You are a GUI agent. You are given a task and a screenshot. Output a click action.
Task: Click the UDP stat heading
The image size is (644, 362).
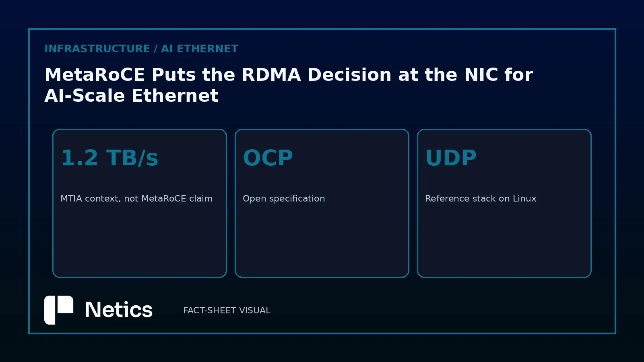click(x=451, y=158)
